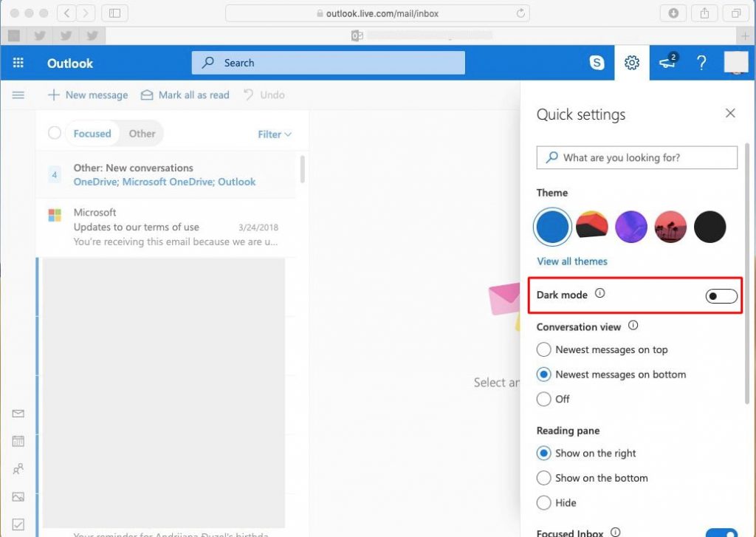Switch to Calendar in the left sidebar
756x537 pixels.
[18, 441]
